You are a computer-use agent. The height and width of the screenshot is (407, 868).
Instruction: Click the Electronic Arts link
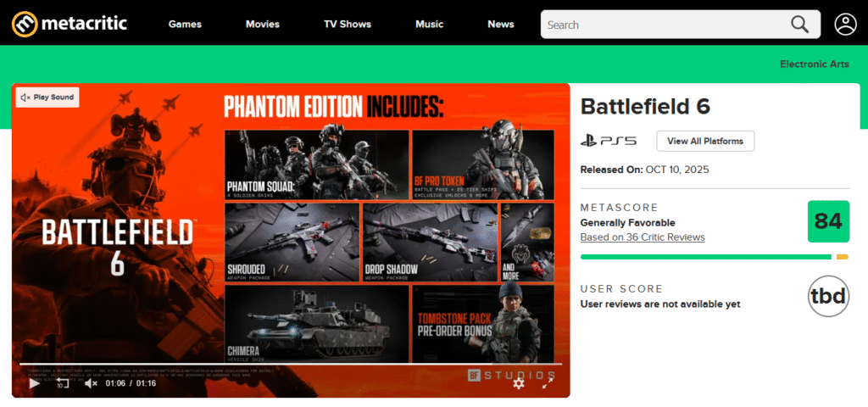tap(814, 64)
